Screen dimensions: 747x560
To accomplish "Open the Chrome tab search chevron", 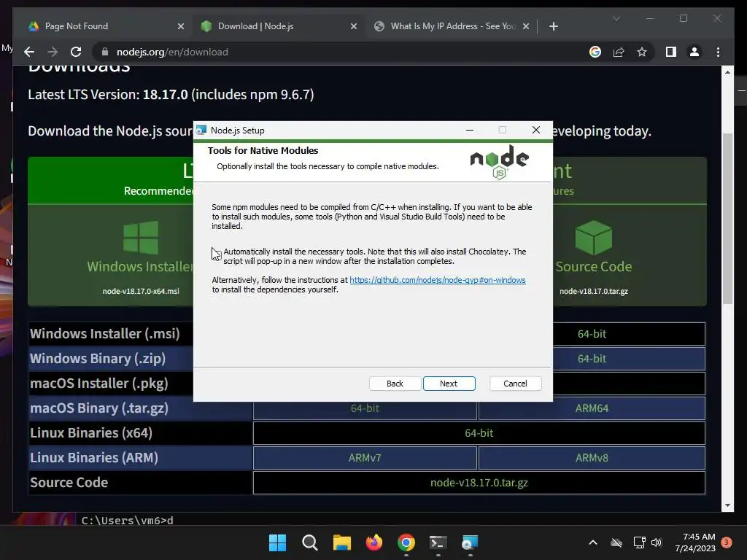I will point(616,18).
